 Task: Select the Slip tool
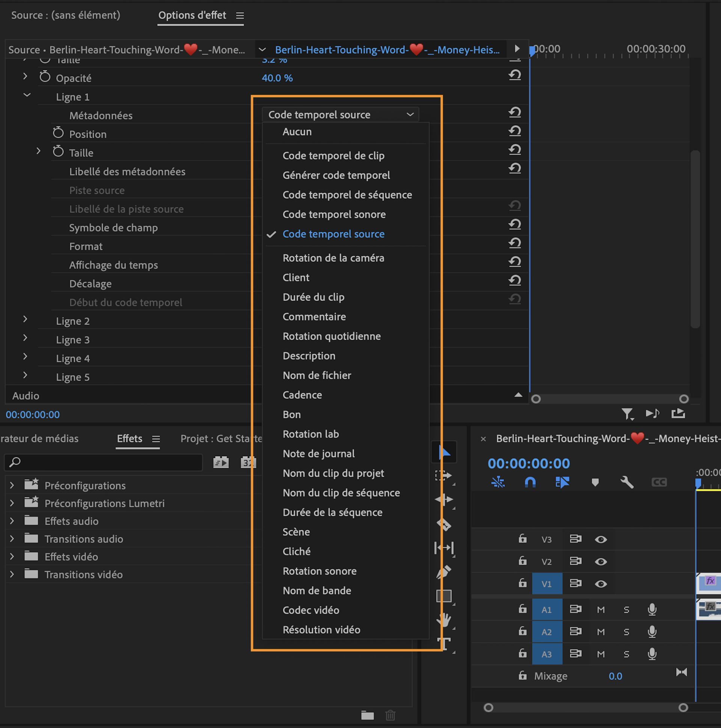pyautogui.click(x=443, y=548)
